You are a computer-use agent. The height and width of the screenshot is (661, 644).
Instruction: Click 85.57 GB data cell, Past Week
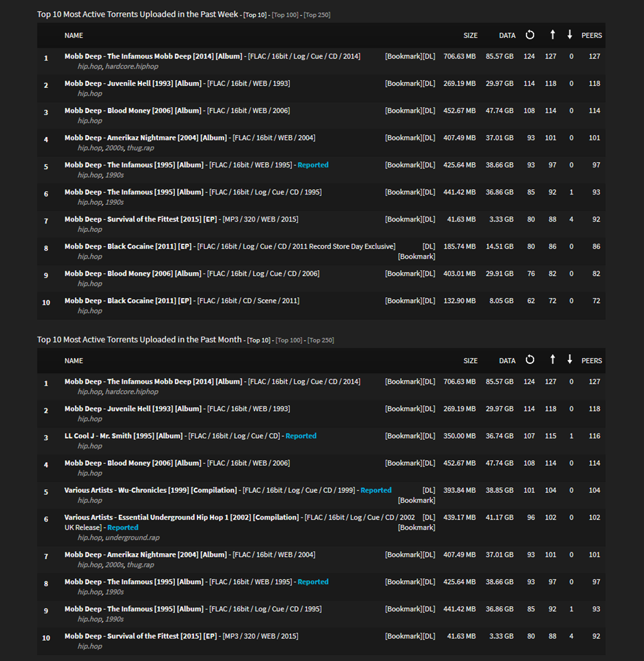click(x=499, y=56)
